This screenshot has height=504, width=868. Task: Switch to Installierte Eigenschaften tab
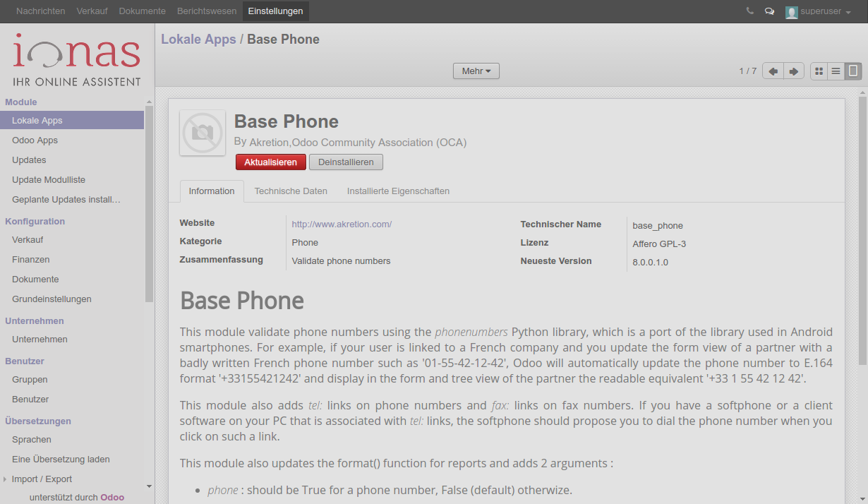398,191
